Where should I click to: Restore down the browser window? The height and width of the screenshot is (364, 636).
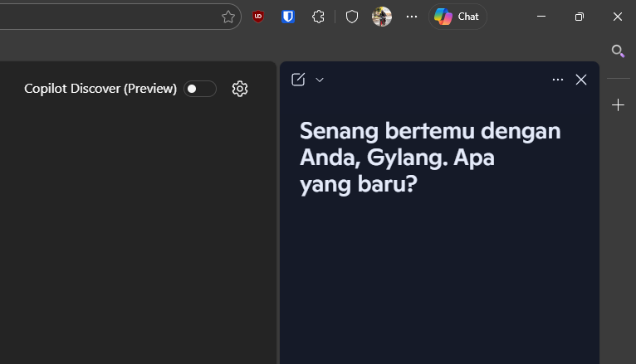pyautogui.click(x=580, y=17)
